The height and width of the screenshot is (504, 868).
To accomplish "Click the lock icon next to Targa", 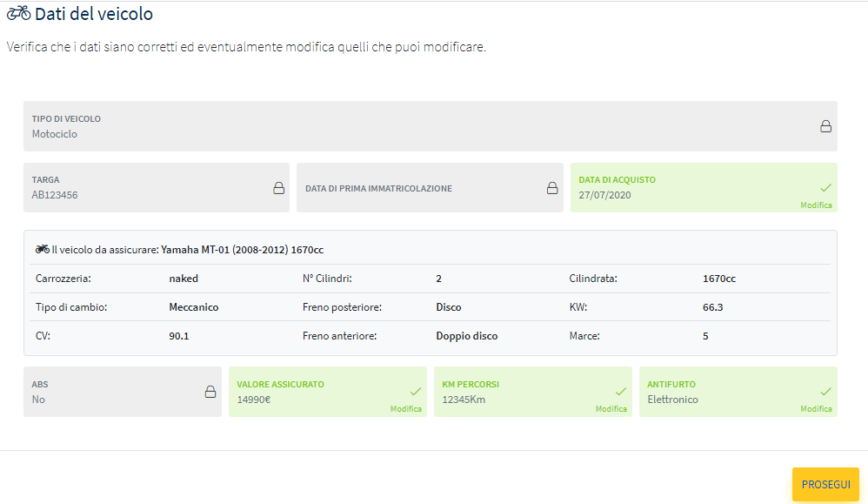I will [x=278, y=188].
